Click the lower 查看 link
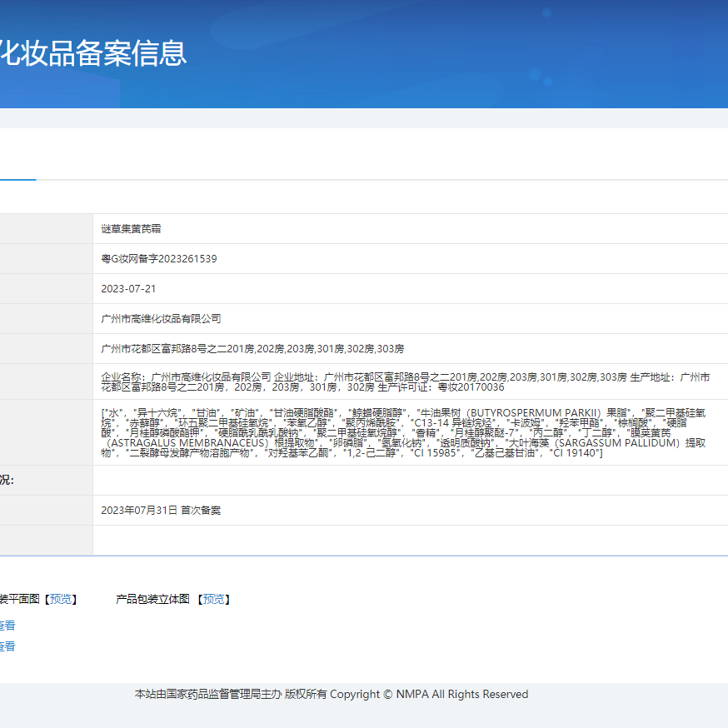The image size is (728, 728). (x=7, y=646)
